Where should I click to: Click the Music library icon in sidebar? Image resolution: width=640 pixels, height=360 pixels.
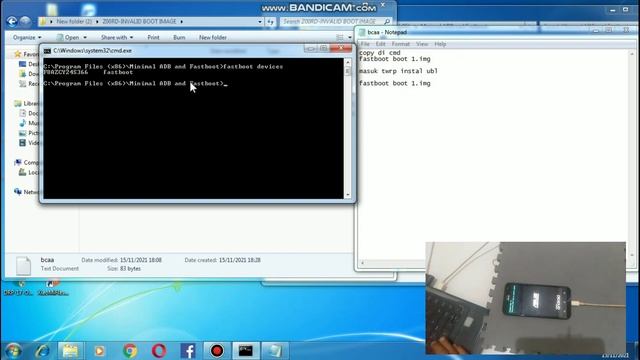22,123
